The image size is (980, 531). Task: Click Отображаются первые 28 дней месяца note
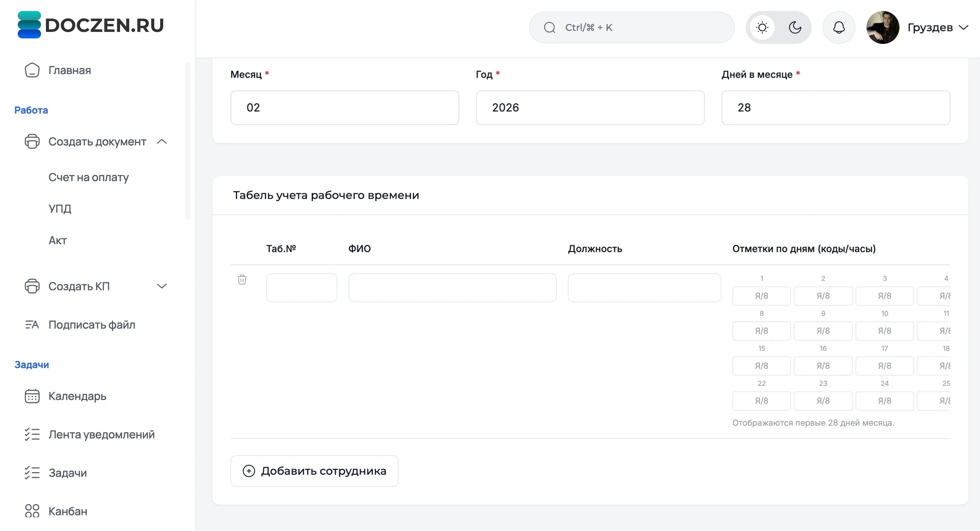tap(813, 423)
